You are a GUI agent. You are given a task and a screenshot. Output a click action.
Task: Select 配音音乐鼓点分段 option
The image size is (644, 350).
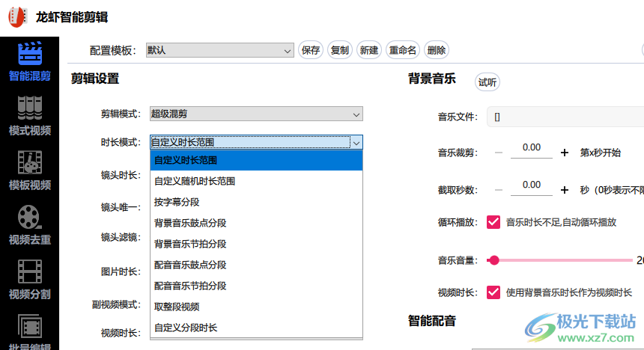click(x=256, y=265)
